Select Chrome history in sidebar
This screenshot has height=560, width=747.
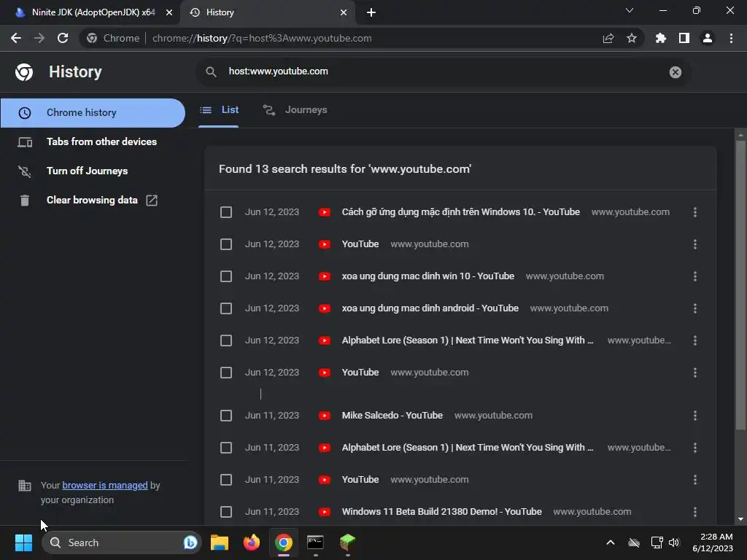click(x=93, y=113)
